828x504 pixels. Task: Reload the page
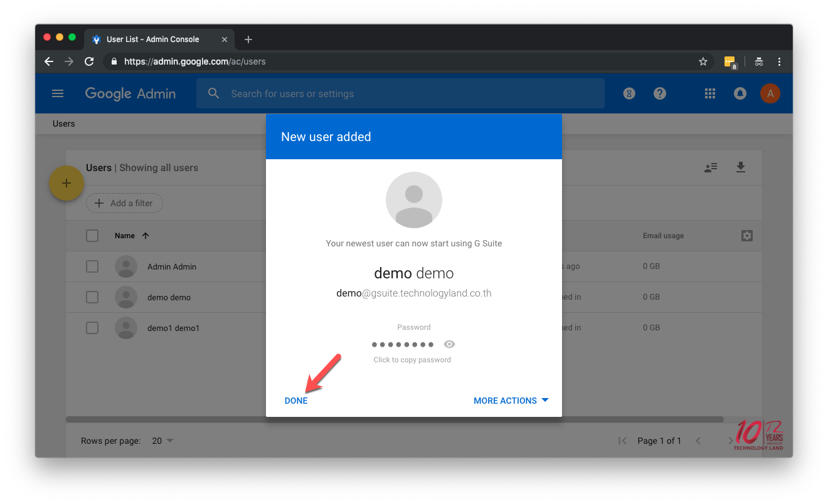[89, 61]
